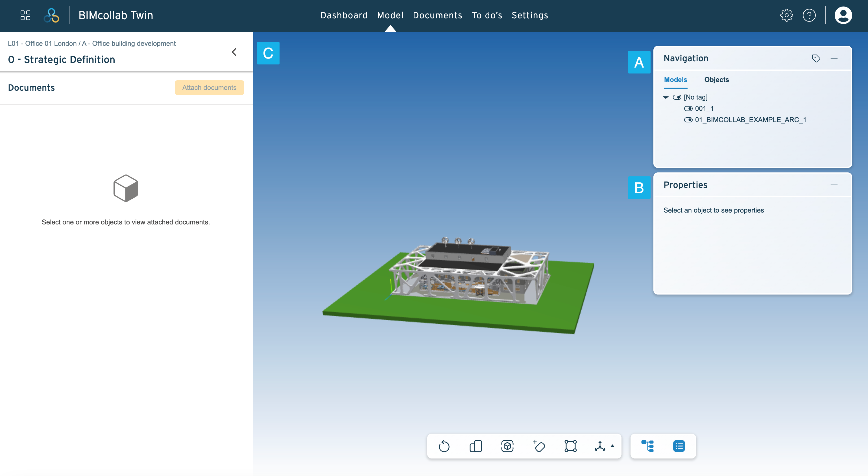Click the Attach documents button
This screenshot has height=476, width=868.
point(209,87)
